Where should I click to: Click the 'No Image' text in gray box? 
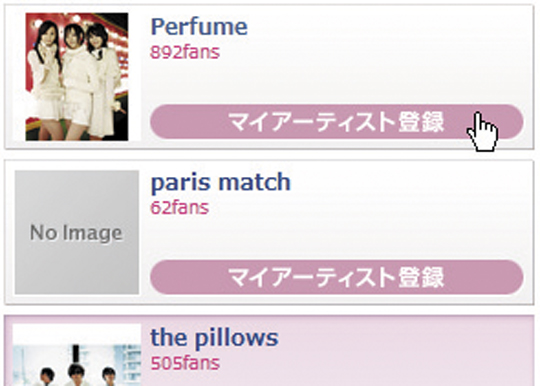click(76, 233)
